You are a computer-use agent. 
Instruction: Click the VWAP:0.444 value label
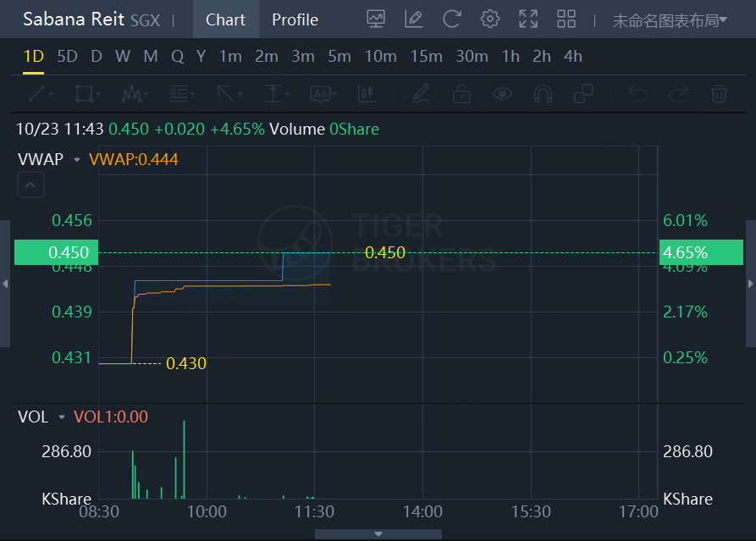[x=134, y=159]
